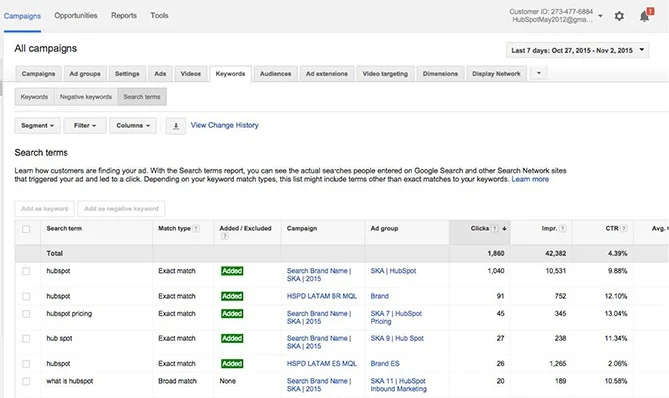Screen dimensions: 669x398
Task: Switch to the Ad groups tab
Action: (x=85, y=74)
